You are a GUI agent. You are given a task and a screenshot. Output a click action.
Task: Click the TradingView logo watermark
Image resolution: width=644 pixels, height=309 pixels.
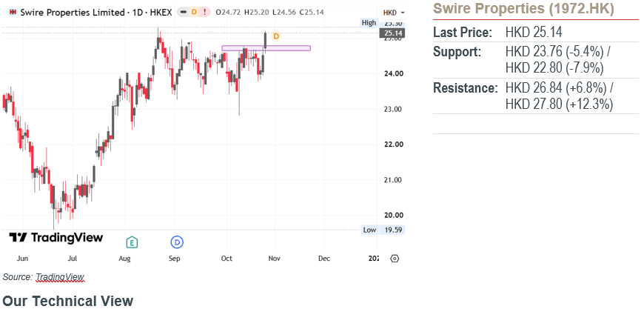click(x=56, y=238)
